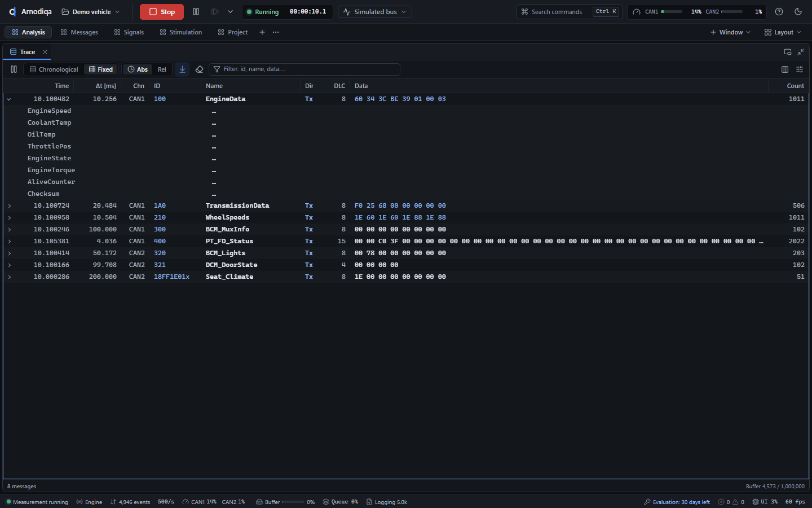Close the Trace tab
Viewport: 812px width, 508px height.
tap(45, 52)
